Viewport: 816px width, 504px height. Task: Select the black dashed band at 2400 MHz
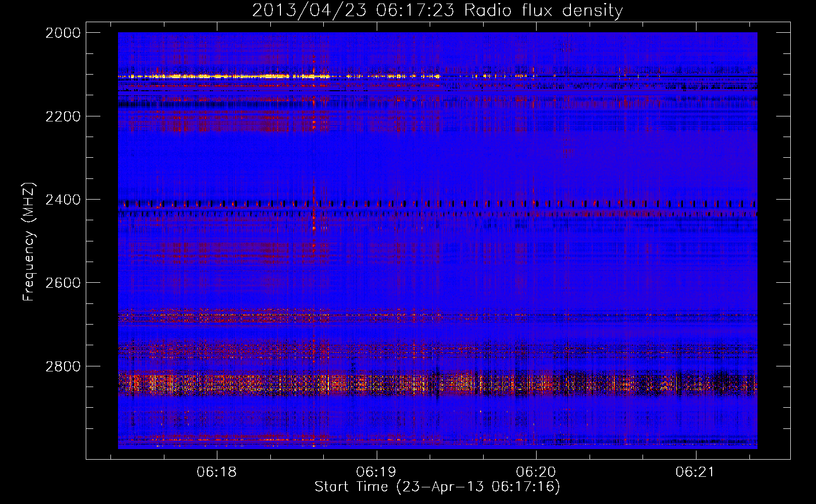click(434, 204)
